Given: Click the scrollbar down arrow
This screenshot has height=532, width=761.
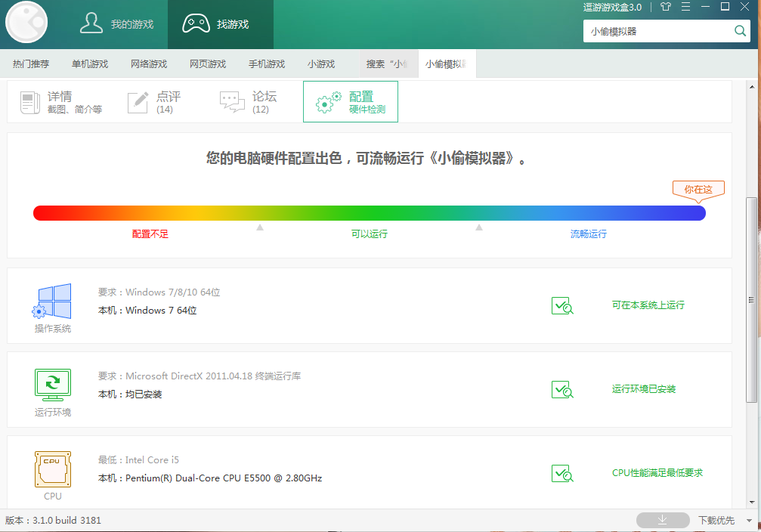Looking at the screenshot, I should pyautogui.click(x=752, y=503).
